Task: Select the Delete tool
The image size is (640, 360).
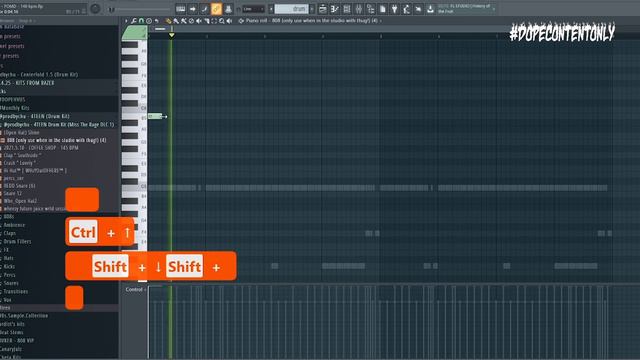Action: point(191,21)
